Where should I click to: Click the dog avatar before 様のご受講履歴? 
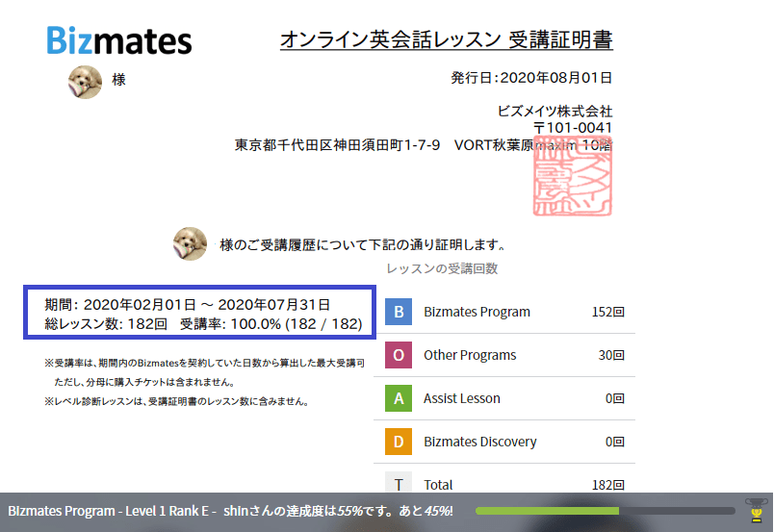coord(190,243)
